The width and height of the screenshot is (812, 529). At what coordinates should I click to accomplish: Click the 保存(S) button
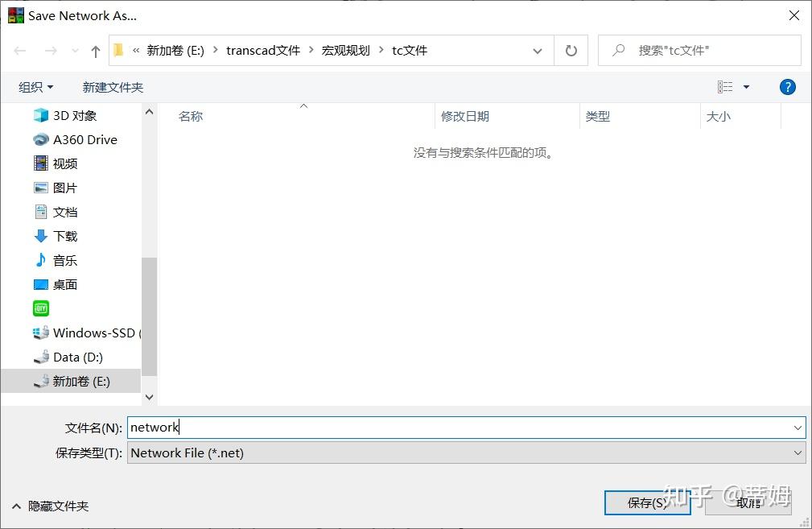point(648,502)
